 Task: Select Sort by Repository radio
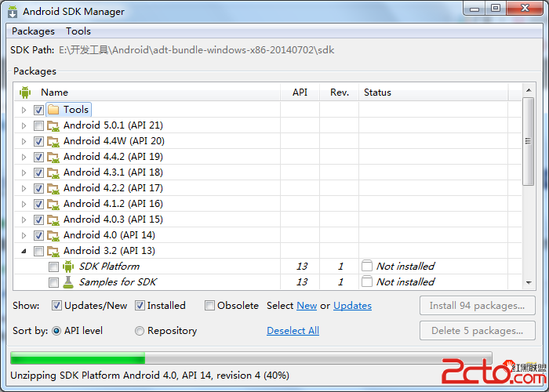pyautogui.click(x=140, y=331)
